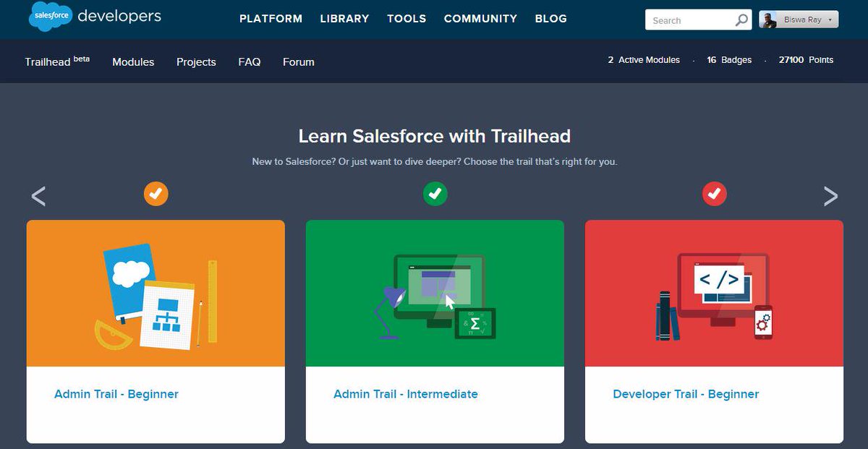Screen dimensions: 868x449
Task: Open the Developer Trail - Beginner link
Action: (x=686, y=394)
